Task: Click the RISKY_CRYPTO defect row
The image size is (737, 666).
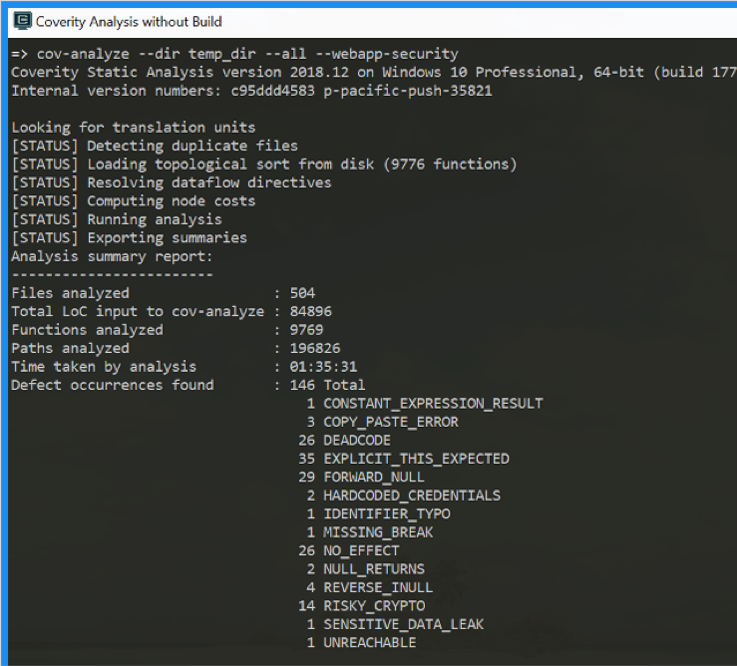Action: [362, 605]
